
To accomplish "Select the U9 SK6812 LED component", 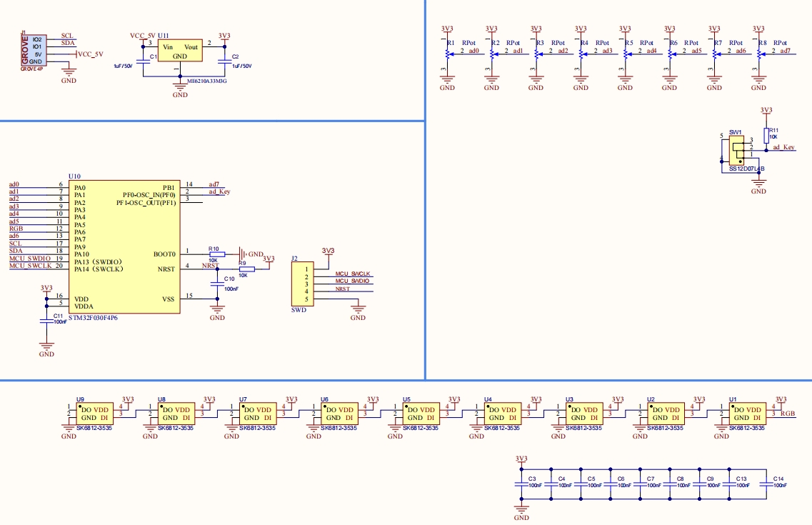I will tap(94, 414).
